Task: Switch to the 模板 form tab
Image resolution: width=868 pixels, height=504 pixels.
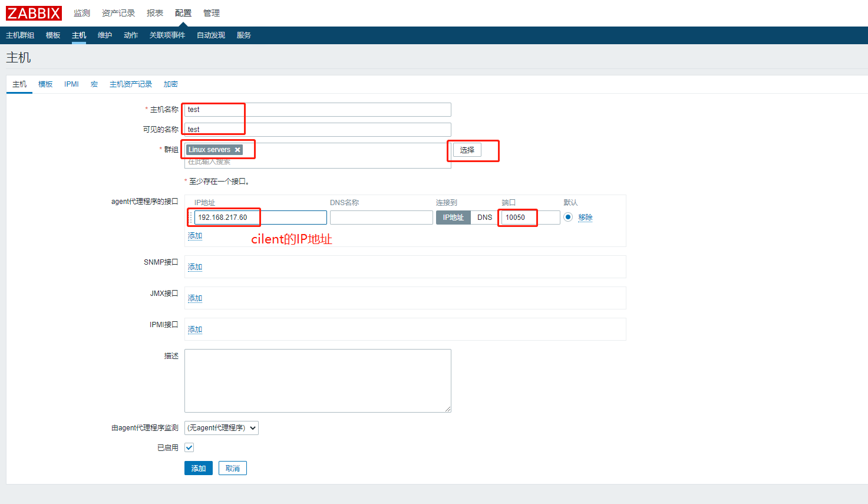Action: tap(45, 84)
